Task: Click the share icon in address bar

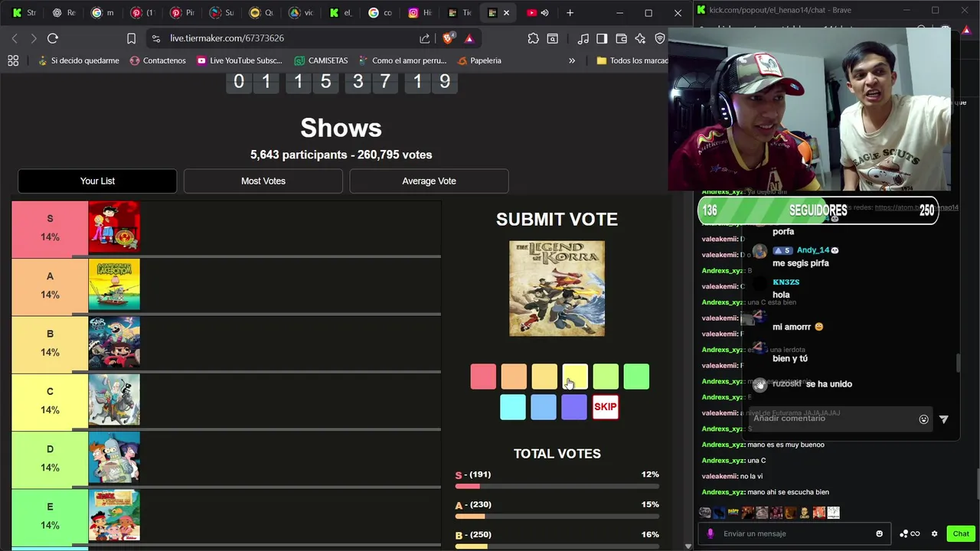Action: coord(425,38)
